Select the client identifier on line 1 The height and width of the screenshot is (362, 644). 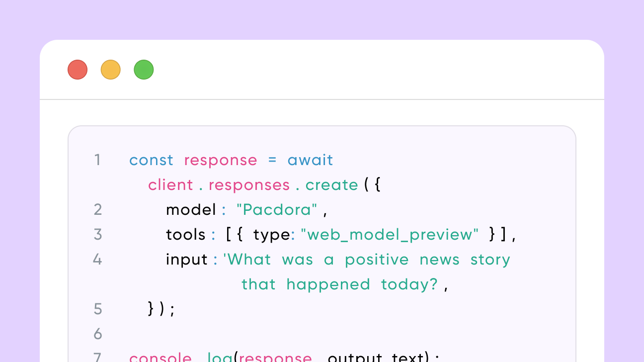click(x=171, y=184)
